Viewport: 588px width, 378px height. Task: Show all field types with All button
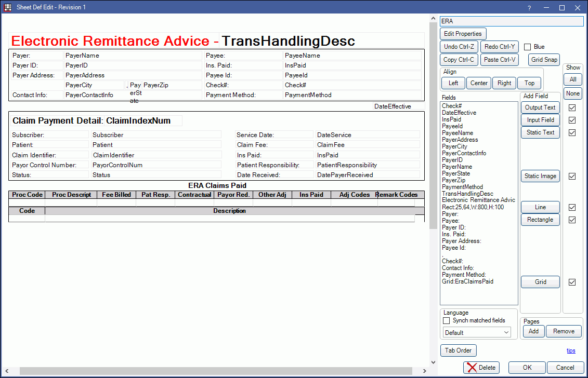tap(572, 79)
